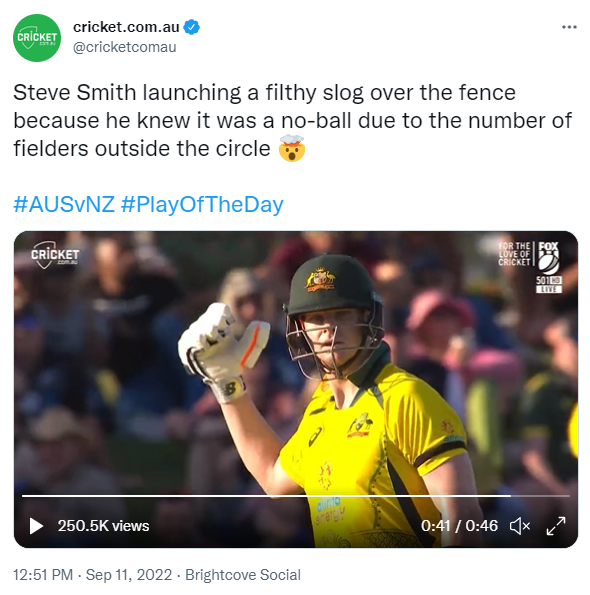Click the exploding head emoji in tweet

[291, 148]
